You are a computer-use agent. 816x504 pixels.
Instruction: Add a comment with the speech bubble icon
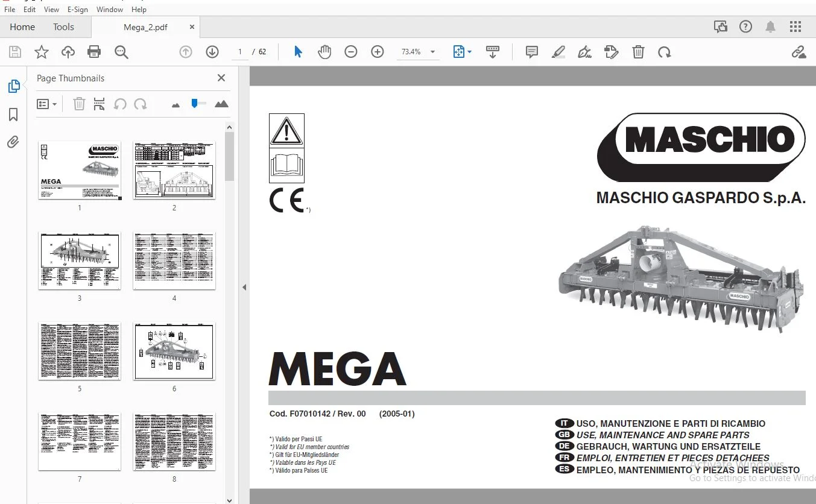(x=532, y=52)
